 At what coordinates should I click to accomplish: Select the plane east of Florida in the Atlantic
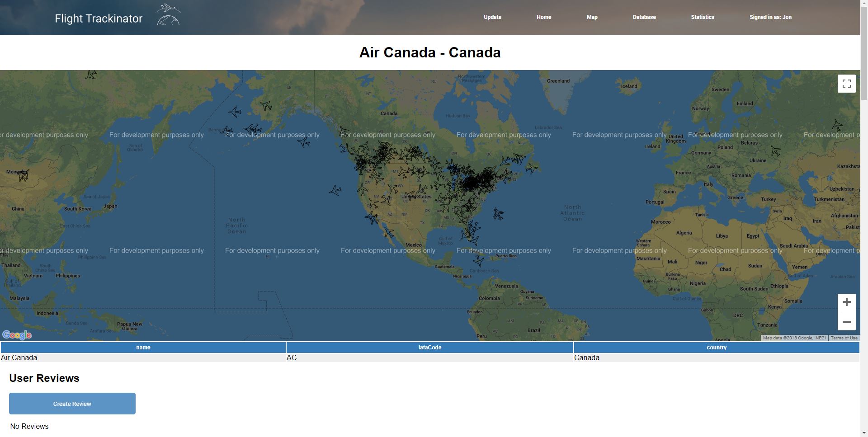coord(498,214)
